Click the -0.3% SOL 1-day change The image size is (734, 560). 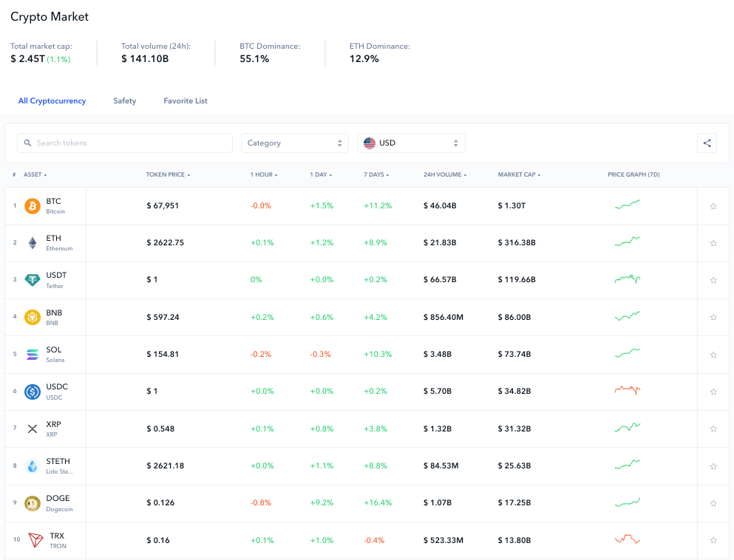pyautogui.click(x=320, y=354)
